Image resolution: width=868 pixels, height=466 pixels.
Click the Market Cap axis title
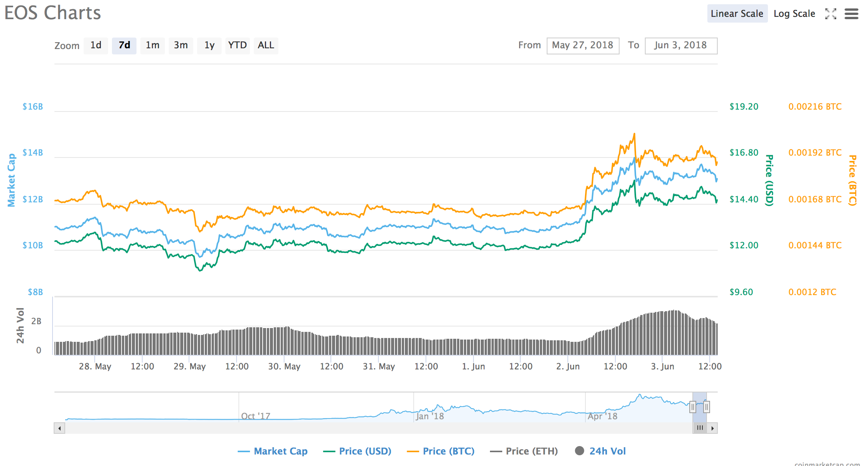12,180
